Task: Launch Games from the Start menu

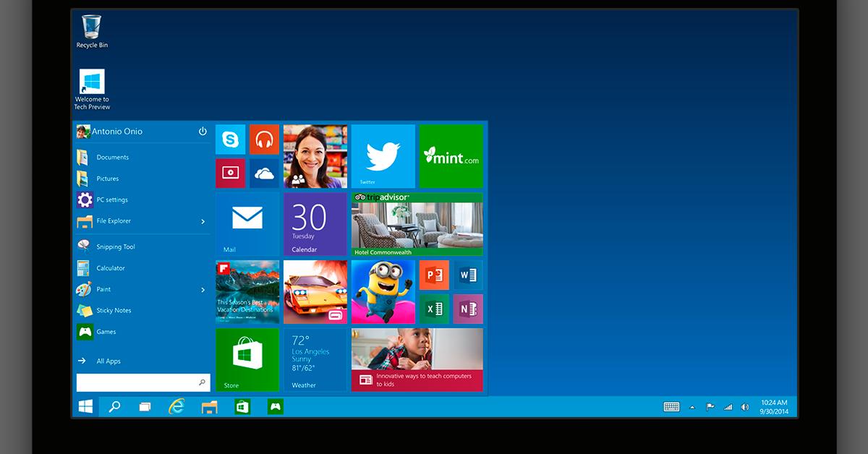Action: click(142, 332)
